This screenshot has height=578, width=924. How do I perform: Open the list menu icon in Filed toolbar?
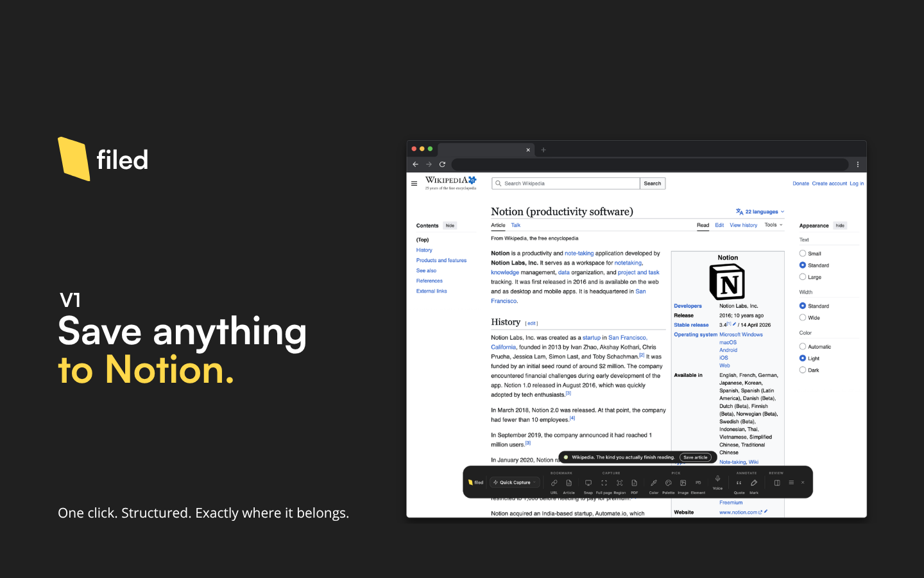click(791, 483)
